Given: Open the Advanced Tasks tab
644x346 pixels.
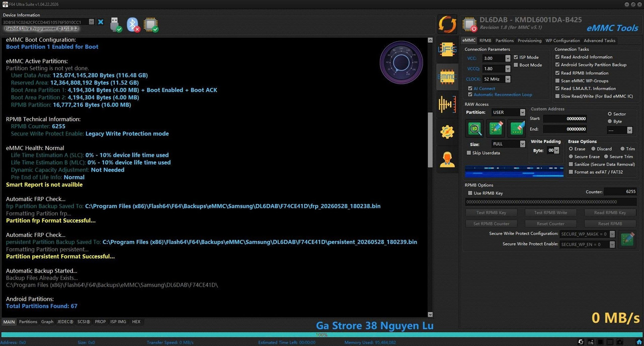Looking at the screenshot, I should tap(599, 41).
